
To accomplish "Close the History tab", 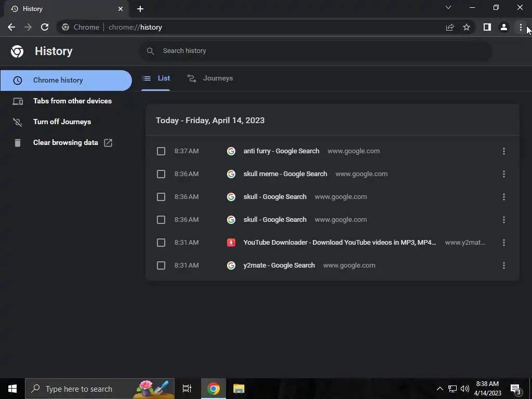I will [121, 9].
